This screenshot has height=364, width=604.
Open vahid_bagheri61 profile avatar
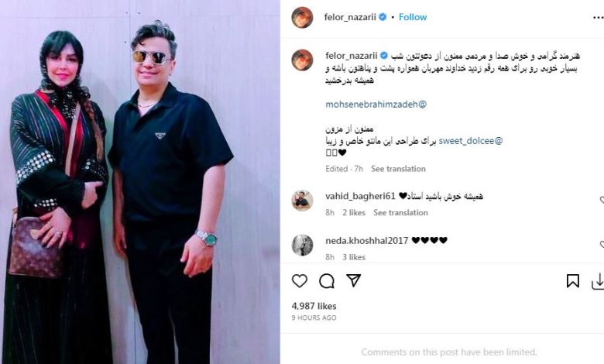[302, 201]
